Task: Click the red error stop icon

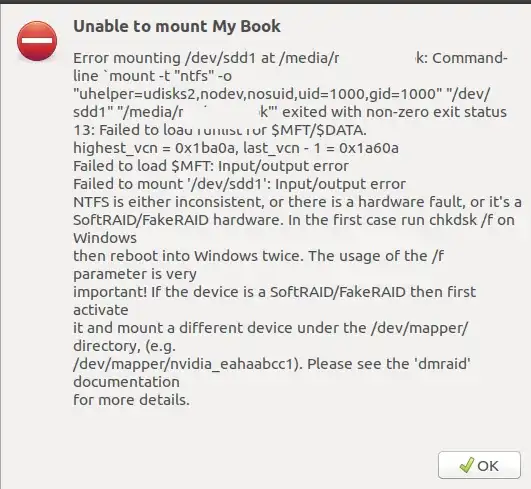Action: point(37,41)
